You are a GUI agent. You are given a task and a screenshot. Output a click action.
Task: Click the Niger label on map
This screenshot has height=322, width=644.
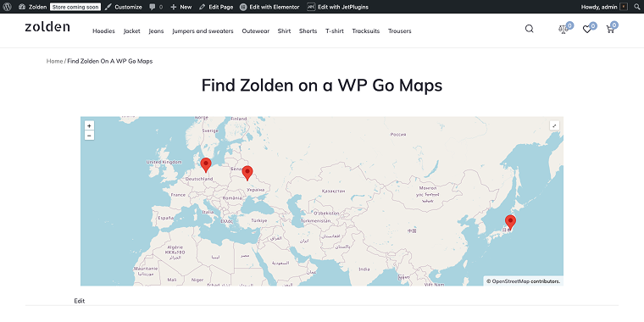click(197, 280)
